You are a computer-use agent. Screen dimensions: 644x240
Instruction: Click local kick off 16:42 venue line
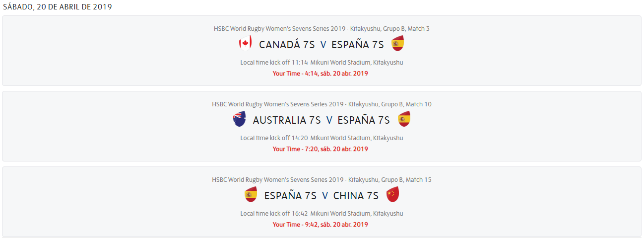322,214
